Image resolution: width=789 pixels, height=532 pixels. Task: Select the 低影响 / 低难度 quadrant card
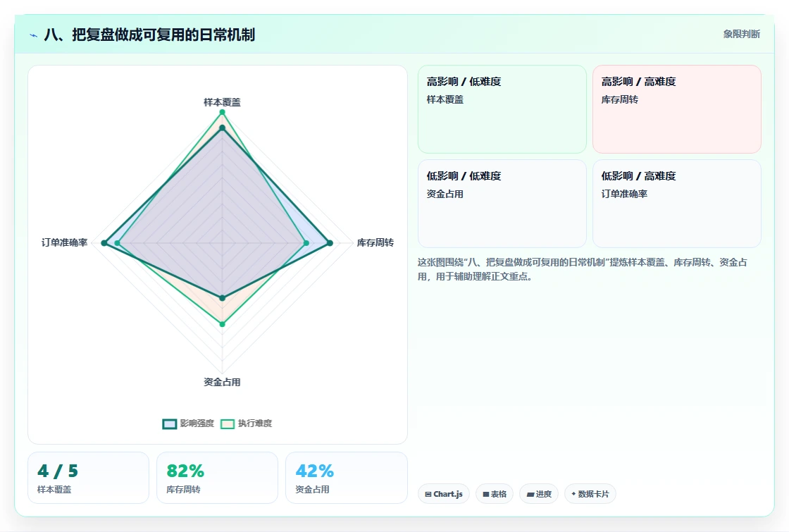(x=502, y=204)
